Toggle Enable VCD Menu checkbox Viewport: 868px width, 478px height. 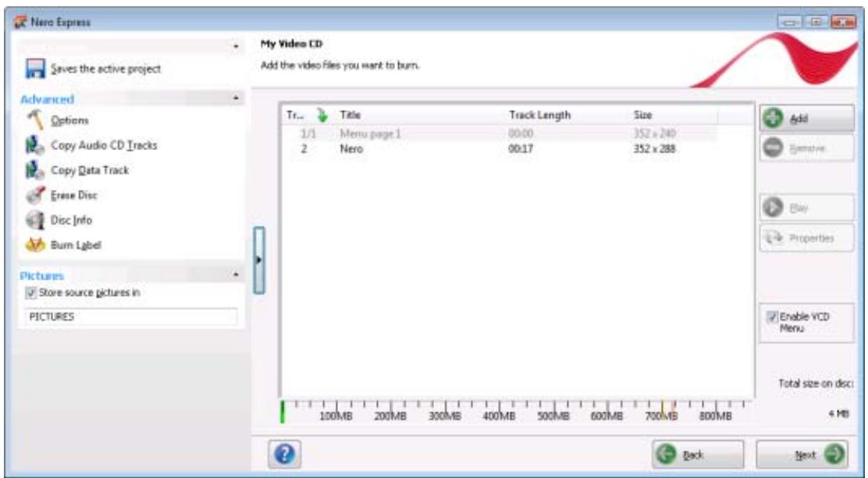[x=772, y=317]
